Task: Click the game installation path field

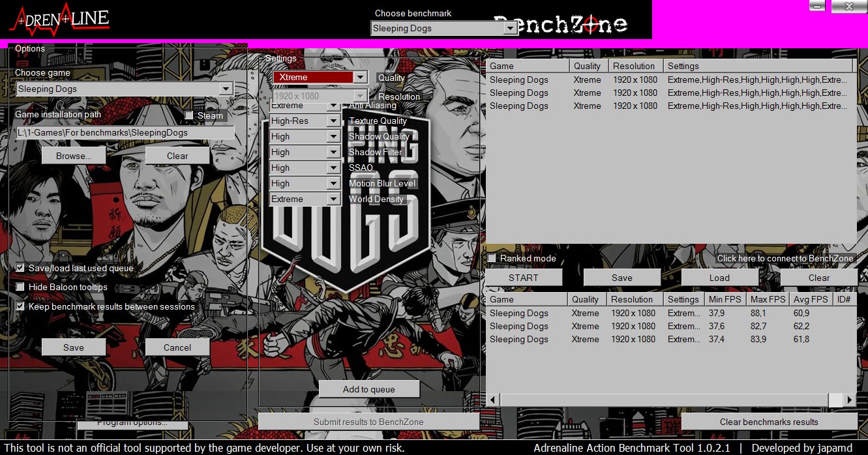Action: pyautogui.click(x=125, y=133)
